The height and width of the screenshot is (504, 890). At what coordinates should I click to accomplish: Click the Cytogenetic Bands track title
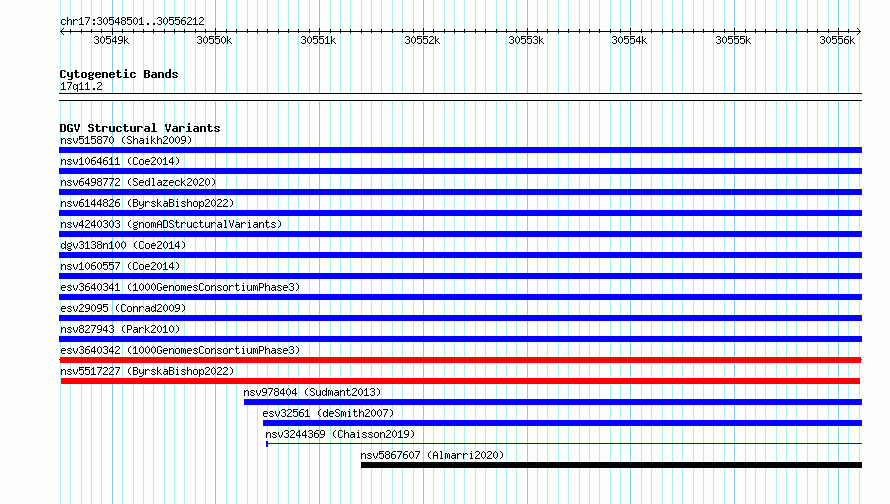click(x=119, y=74)
